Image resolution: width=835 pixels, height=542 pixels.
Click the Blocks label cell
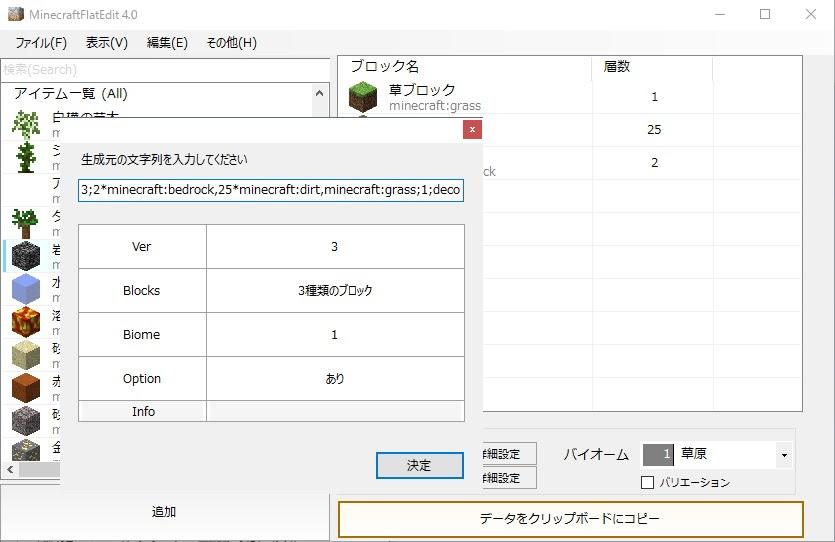142,291
